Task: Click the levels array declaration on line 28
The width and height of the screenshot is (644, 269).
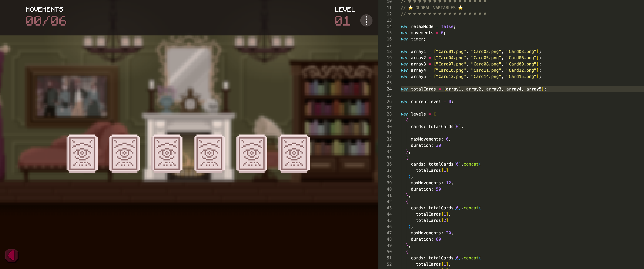Action: 418,114
